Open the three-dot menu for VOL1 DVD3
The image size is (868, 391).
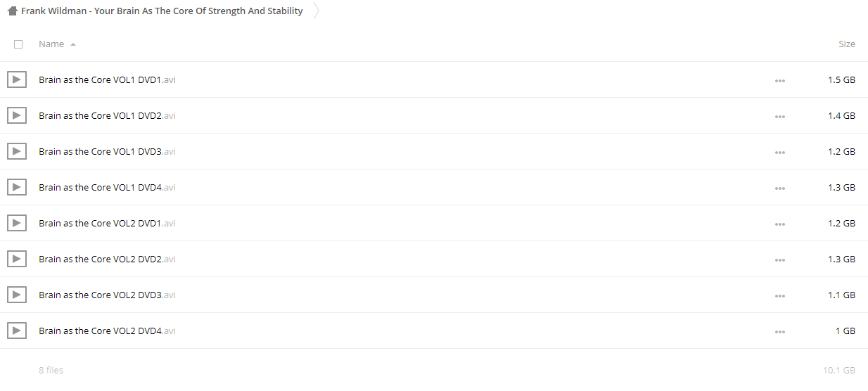coord(779,152)
